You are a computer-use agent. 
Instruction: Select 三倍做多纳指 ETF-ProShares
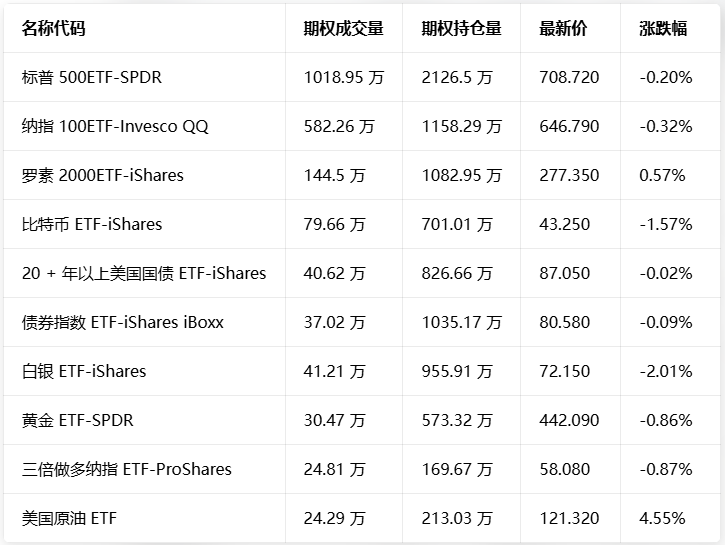[x=127, y=469]
